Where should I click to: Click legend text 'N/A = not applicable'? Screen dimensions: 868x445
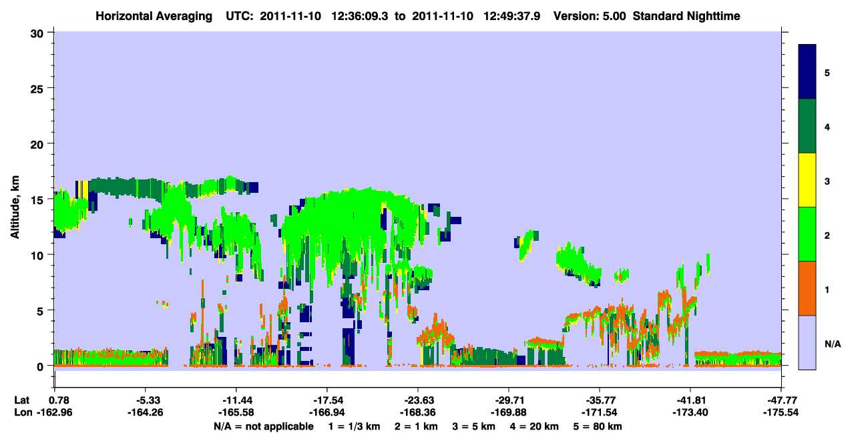tap(264, 426)
